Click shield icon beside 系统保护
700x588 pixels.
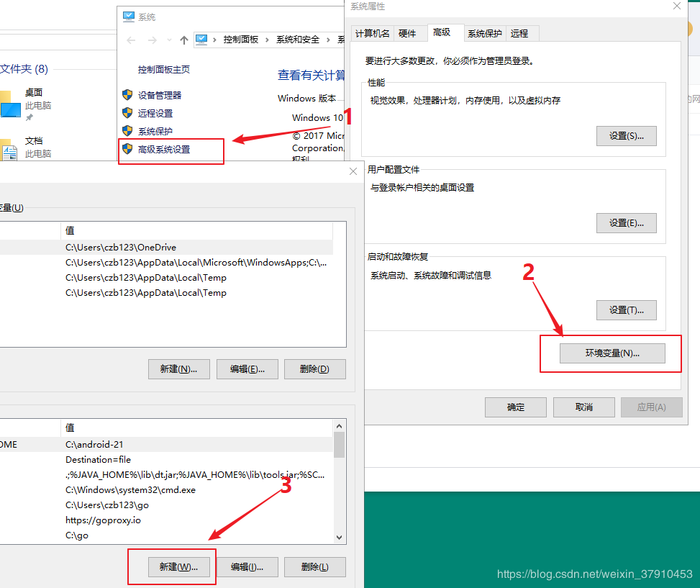(127, 130)
